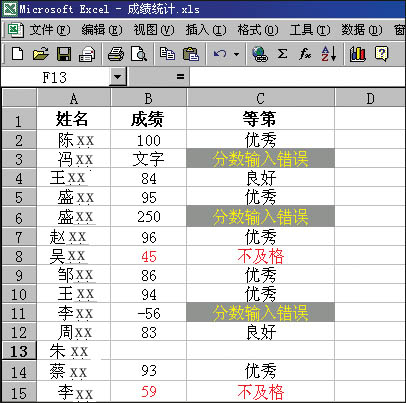The height and width of the screenshot is (403, 406).
Task: Select the cell with score -56
Action: (148, 313)
